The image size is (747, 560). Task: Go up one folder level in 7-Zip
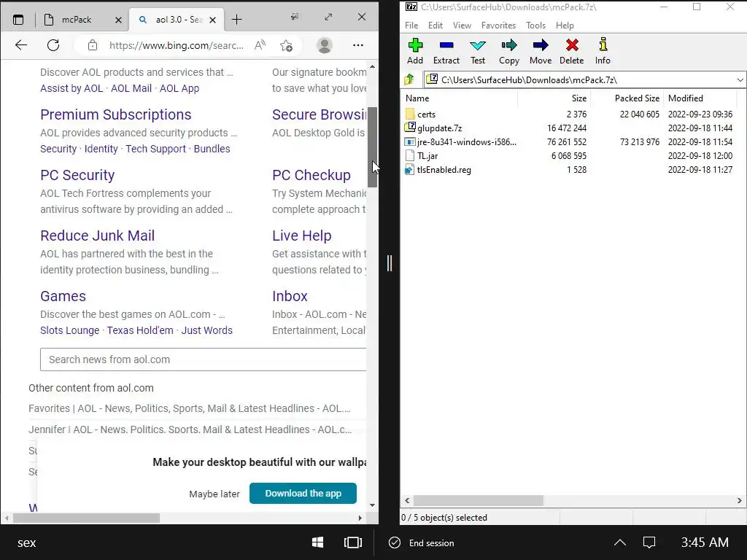409,79
